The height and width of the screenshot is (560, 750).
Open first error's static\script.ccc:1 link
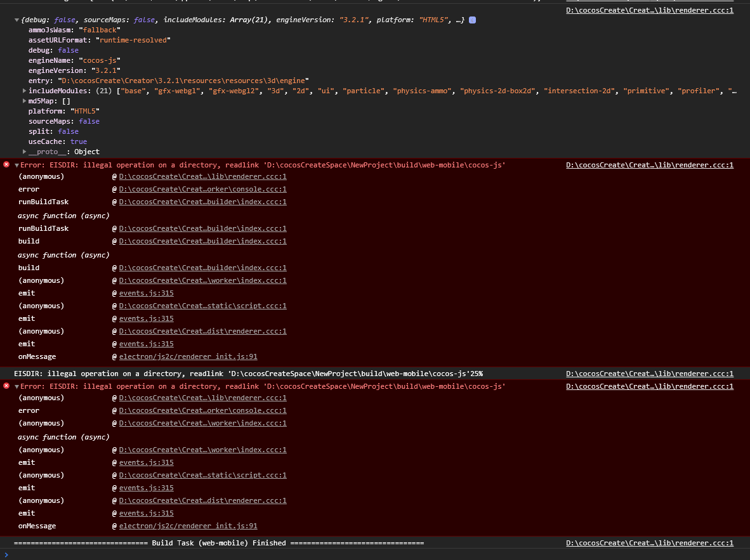(x=203, y=306)
